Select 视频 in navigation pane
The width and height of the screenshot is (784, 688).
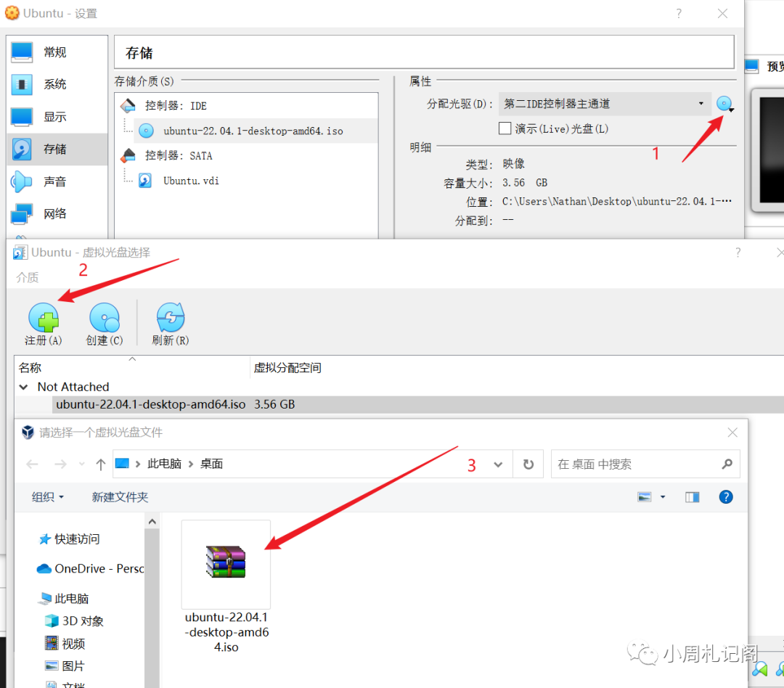point(65,644)
